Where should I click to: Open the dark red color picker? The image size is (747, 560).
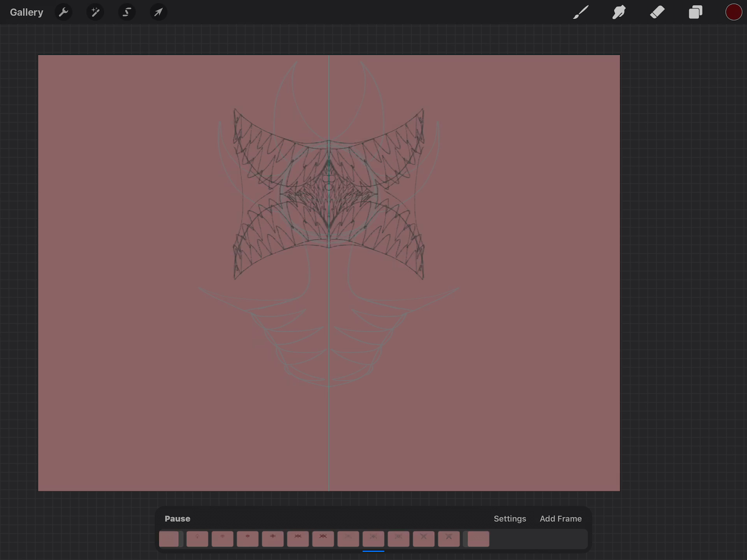tap(733, 12)
